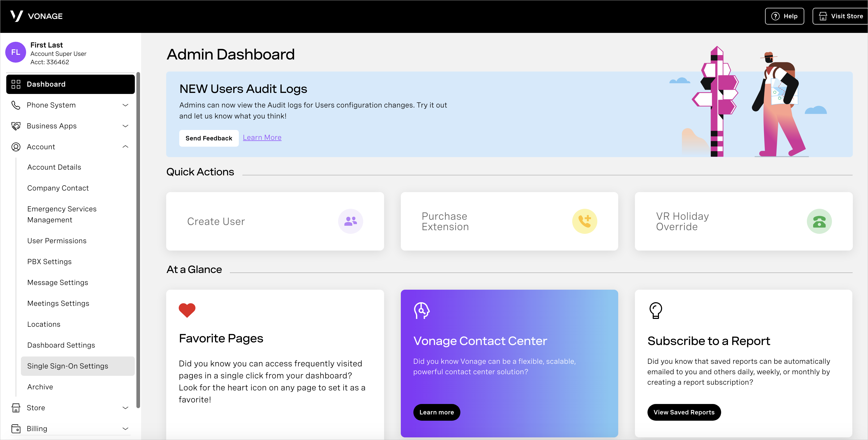Select Single Sign-On Settings menu item
The height and width of the screenshot is (440, 868).
click(67, 365)
